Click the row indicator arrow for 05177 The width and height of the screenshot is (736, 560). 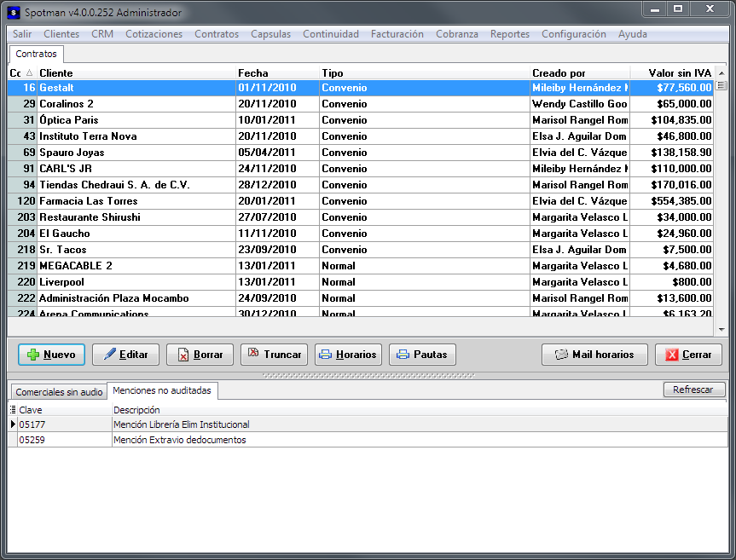tap(13, 424)
